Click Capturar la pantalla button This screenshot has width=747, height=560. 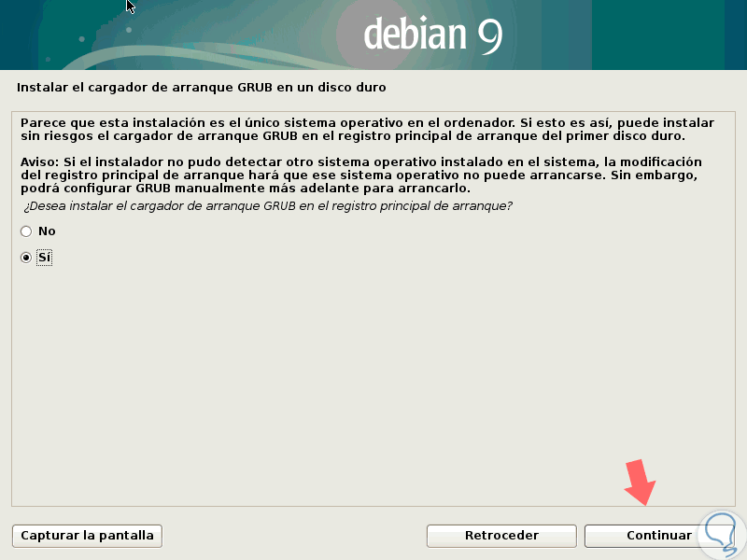(x=87, y=536)
